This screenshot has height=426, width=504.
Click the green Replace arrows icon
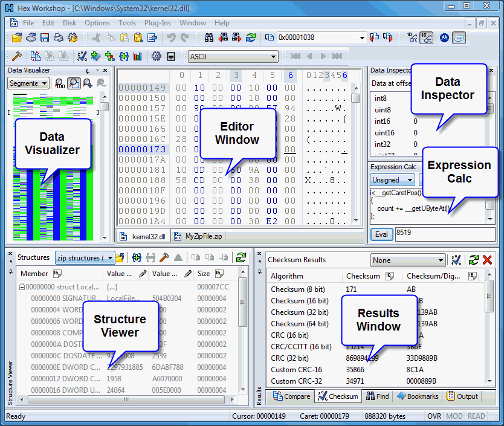pos(251,37)
